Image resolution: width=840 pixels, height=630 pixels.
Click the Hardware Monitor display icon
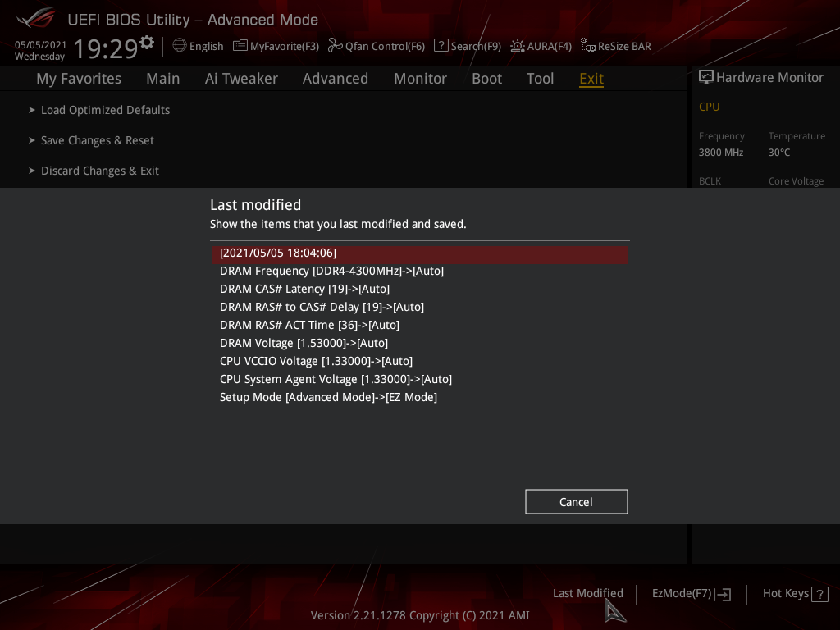(x=706, y=77)
